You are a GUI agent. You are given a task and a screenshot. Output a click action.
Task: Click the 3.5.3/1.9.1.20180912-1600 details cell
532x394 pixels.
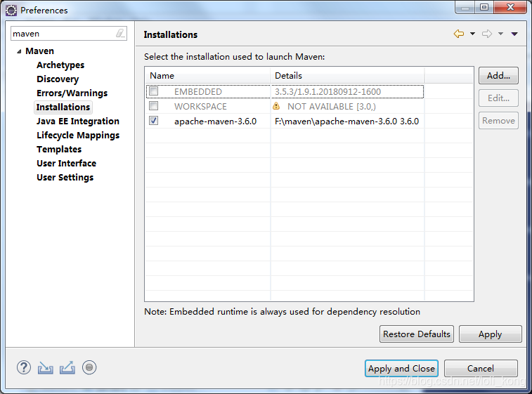tap(327, 91)
